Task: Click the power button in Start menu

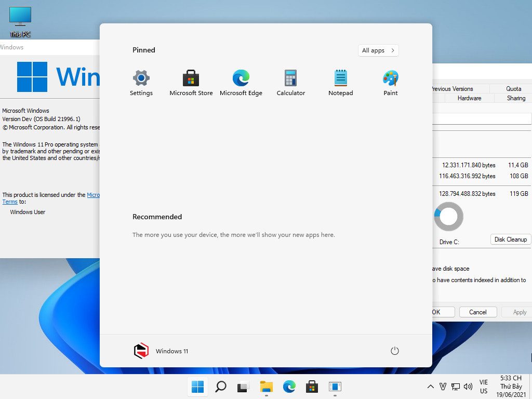Action: [x=395, y=351]
